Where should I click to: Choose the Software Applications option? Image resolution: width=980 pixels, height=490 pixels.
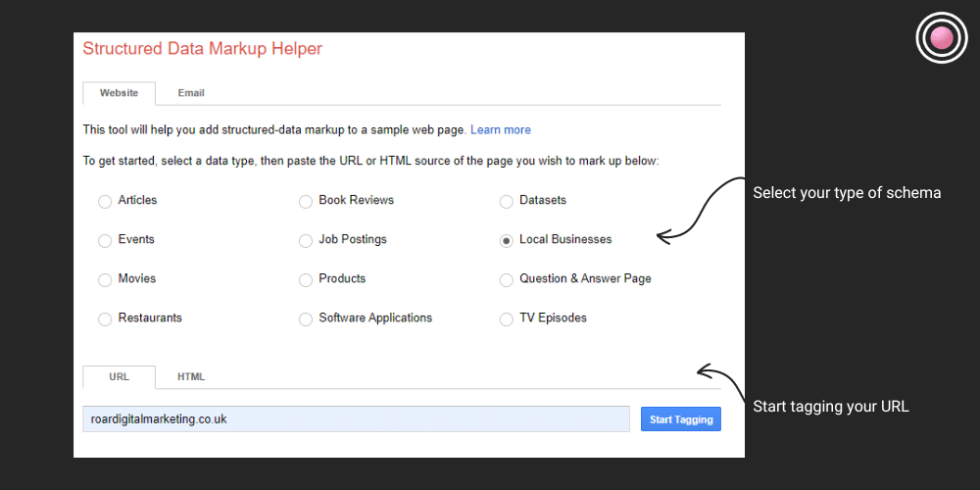[306, 318]
